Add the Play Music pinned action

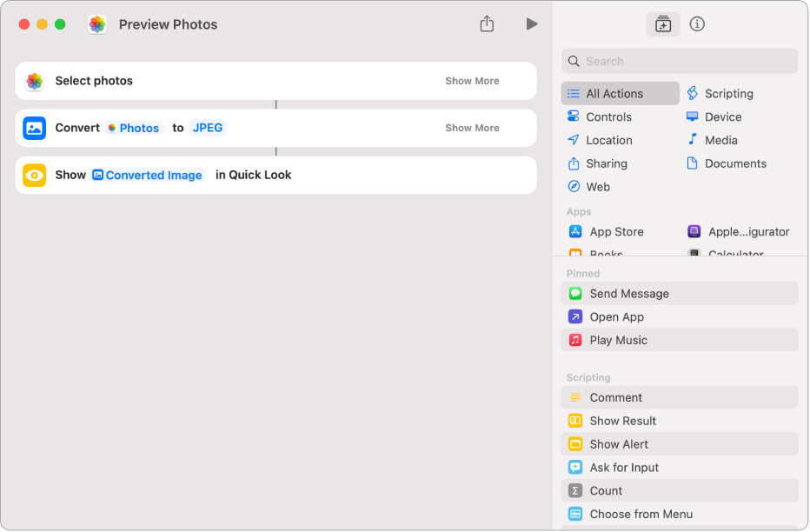click(x=618, y=340)
